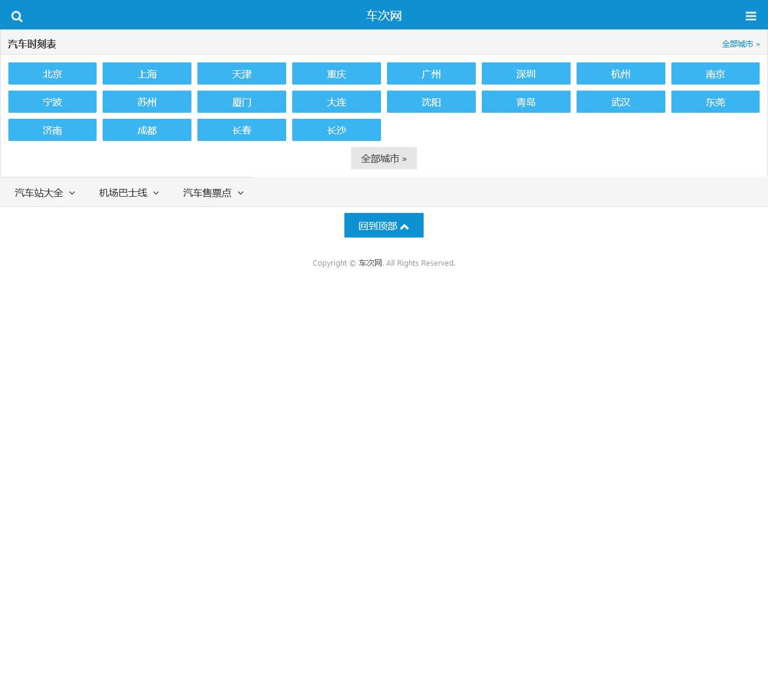The image size is (768, 700).
Task: Open the search magnifier icon
Action: coord(17,16)
